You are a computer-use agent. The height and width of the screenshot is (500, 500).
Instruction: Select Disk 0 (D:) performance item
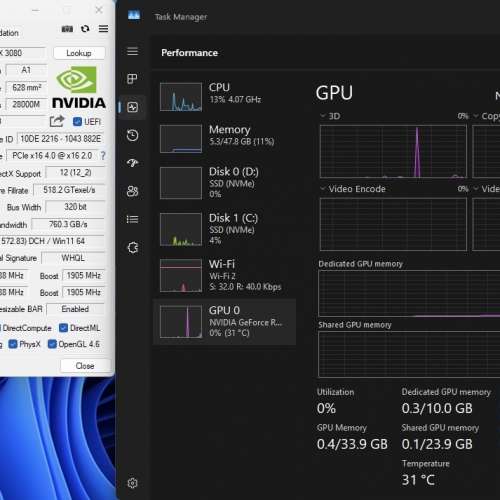[224, 183]
